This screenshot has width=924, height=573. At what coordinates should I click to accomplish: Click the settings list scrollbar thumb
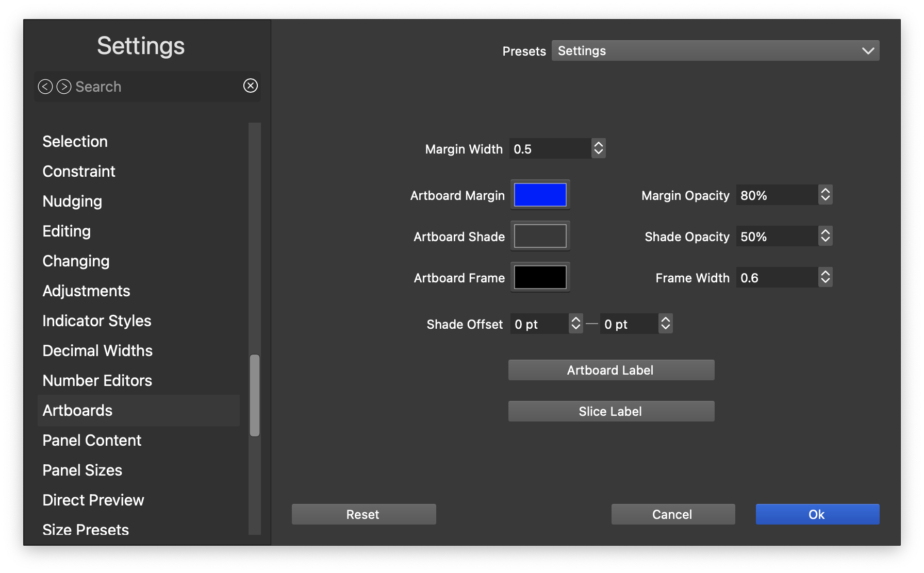point(255,395)
